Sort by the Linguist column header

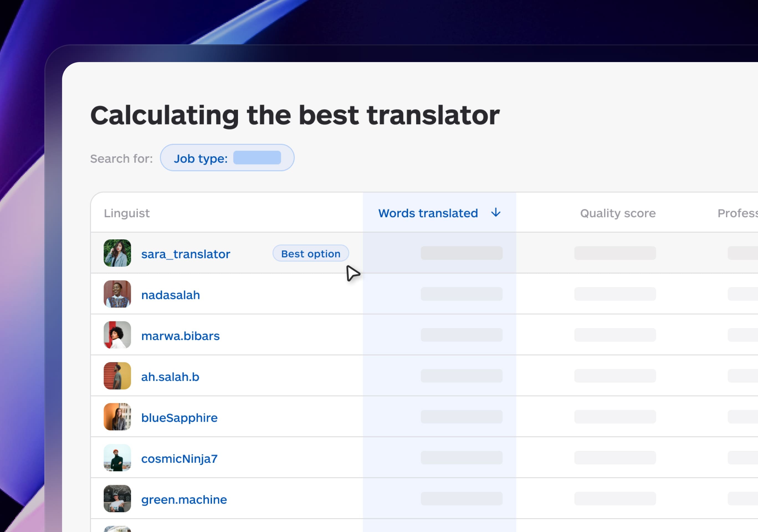coord(127,213)
